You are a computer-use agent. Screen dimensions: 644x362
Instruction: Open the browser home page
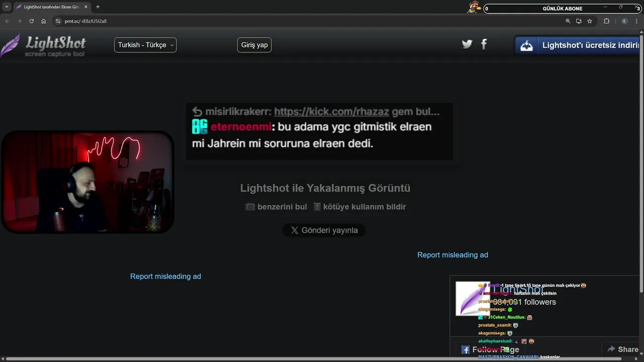point(43,21)
